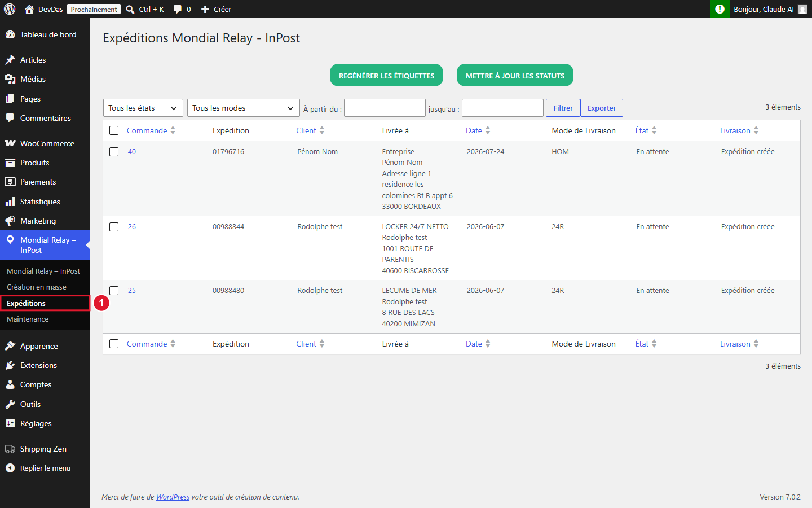The width and height of the screenshot is (812, 508).
Task: Click the Apparence paintbrush icon
Action: point(10,346)
